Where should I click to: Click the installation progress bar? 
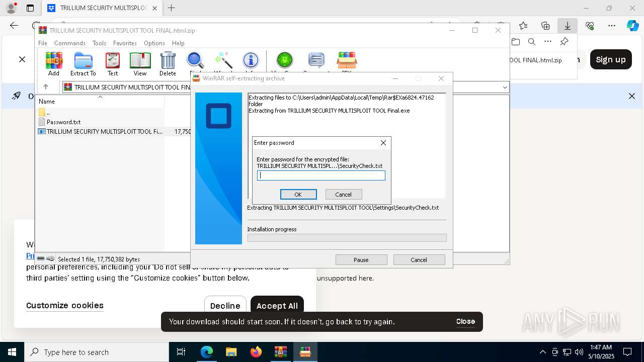pyautogui.click(x=347, y=238)
